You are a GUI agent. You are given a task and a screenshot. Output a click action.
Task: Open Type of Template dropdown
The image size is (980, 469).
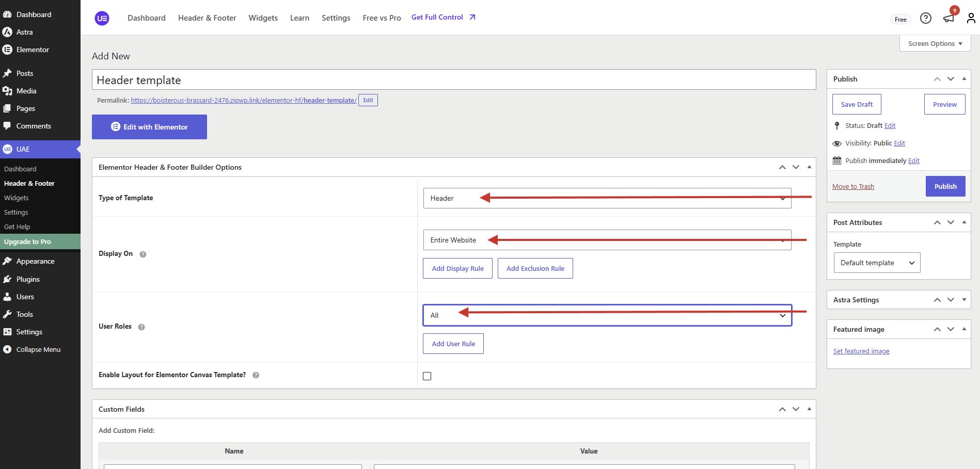pos(607,198)
